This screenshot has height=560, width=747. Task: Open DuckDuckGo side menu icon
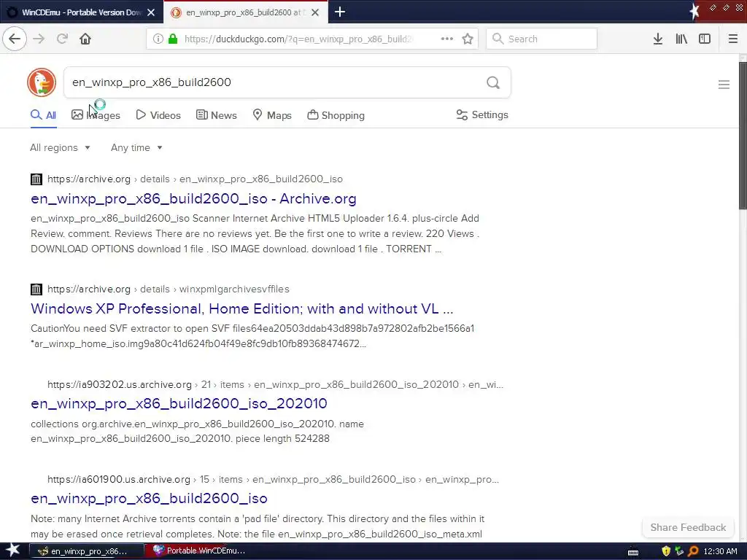(x=724, y=85)
